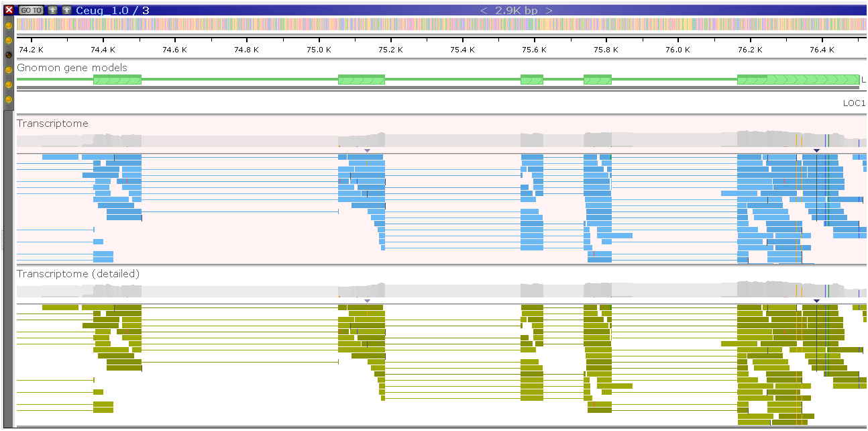Click the 75.0 K ruler position

click(319, 50)
